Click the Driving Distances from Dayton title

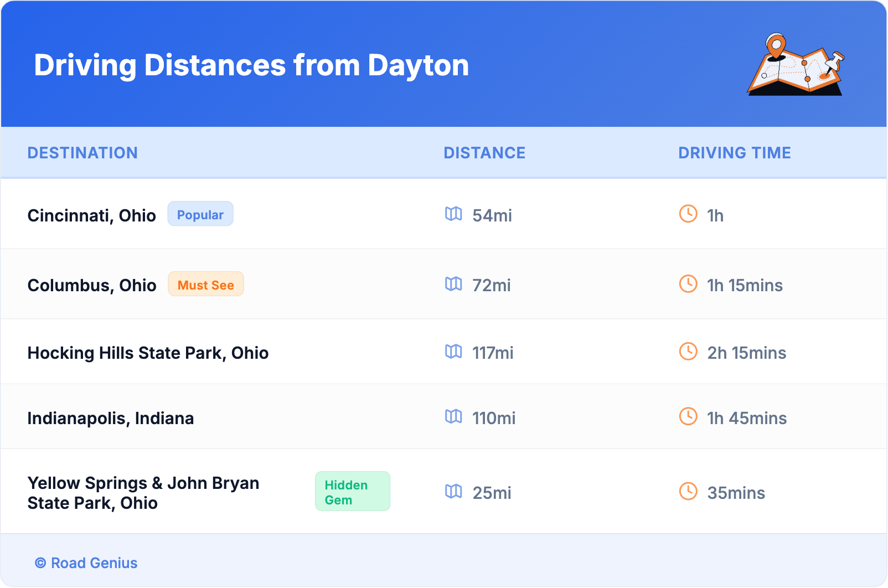(251, 65)
